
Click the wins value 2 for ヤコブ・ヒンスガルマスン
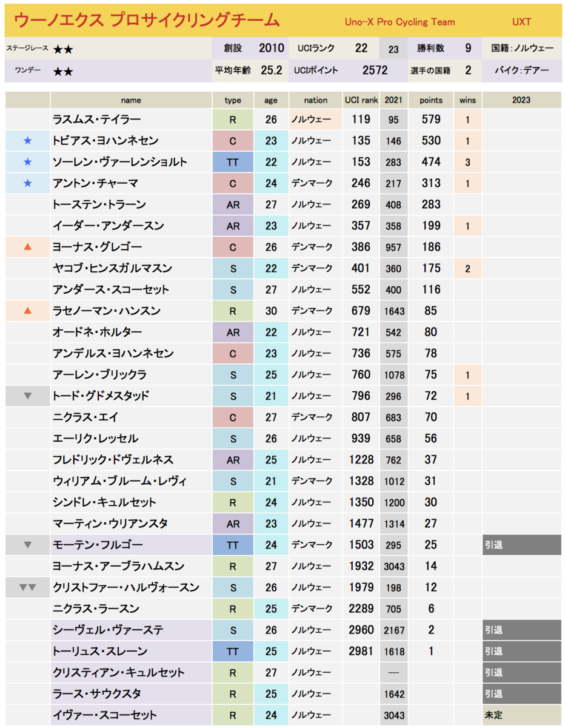point(468,268)
